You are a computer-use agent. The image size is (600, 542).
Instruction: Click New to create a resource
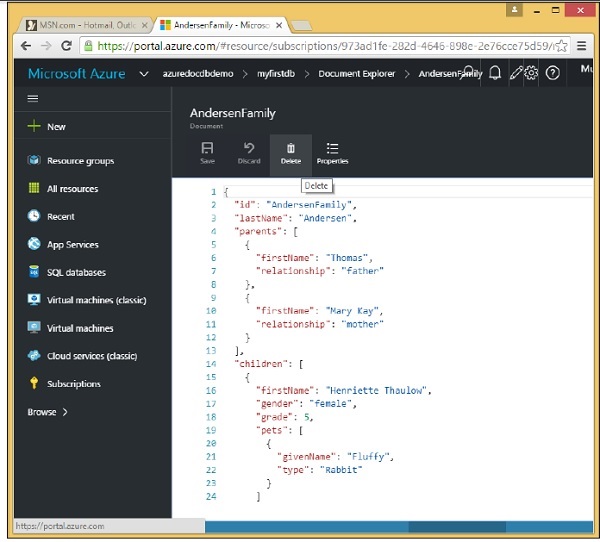[56, 127]
